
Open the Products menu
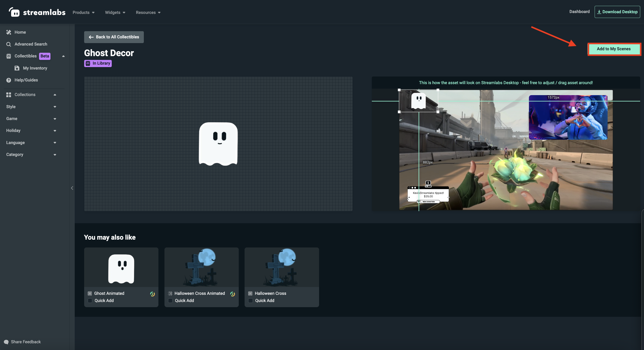coord(83,12)
